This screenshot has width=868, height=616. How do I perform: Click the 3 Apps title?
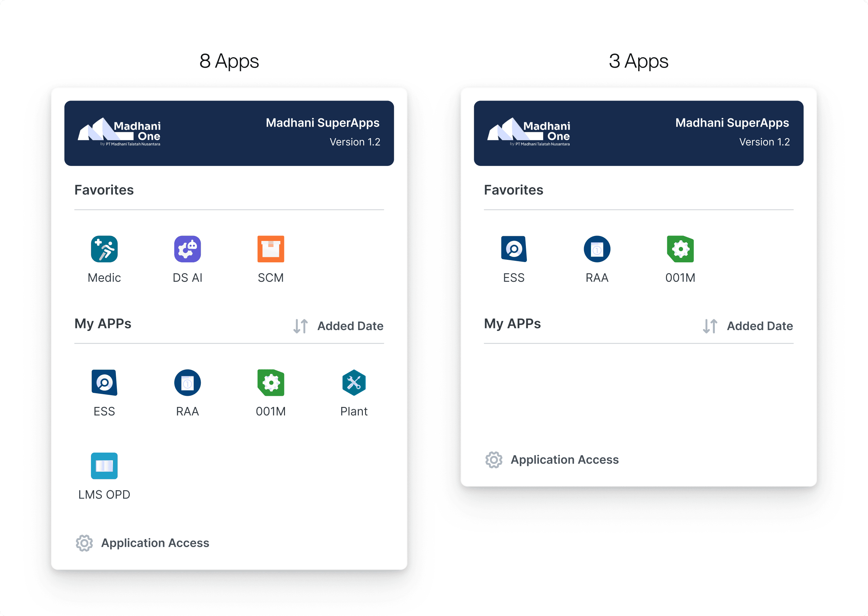[x=639, y=61]
